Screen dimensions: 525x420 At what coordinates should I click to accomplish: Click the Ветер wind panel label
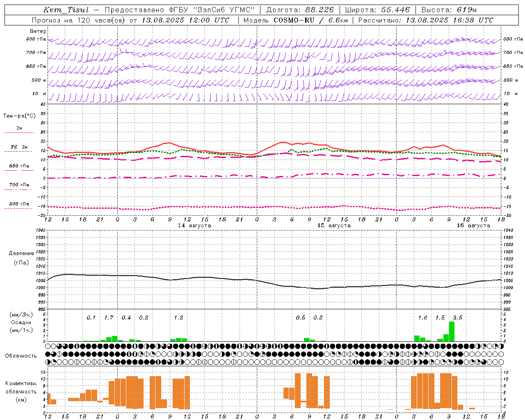[38, 31]
